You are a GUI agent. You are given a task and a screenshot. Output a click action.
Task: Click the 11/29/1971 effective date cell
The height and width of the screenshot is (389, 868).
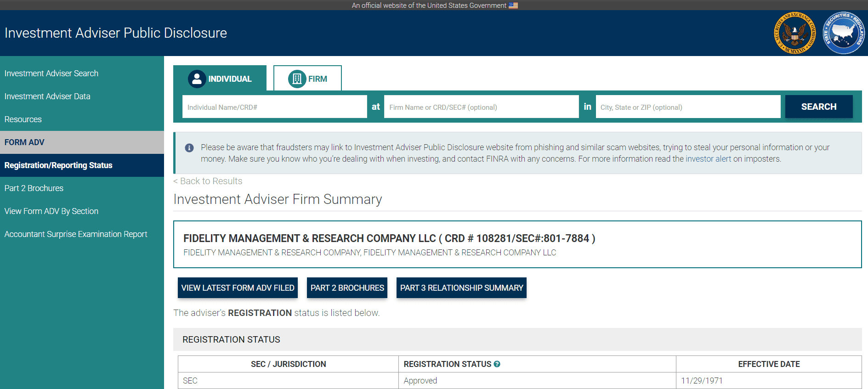coord(769,381)
